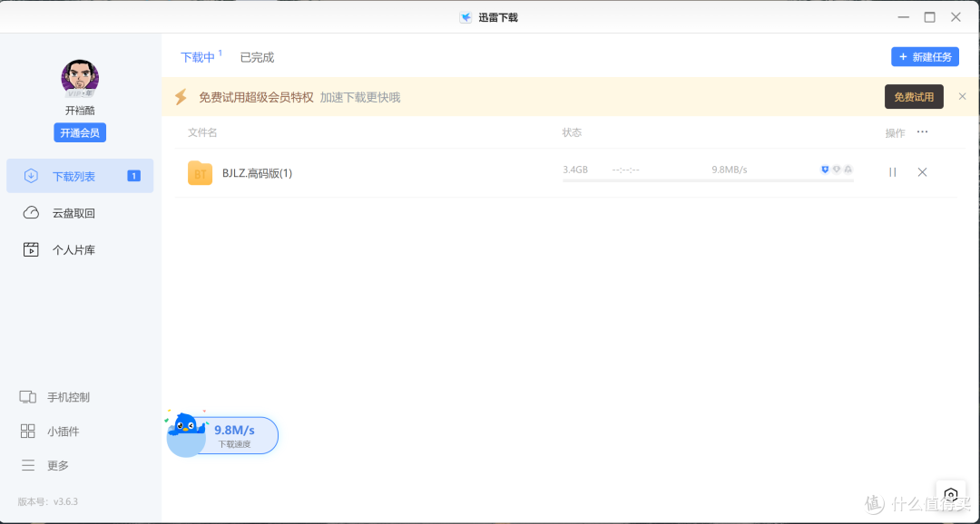Delete the BJLZ.高码版(1) task
Screen dimensions: 980x524
pos(922,172)
